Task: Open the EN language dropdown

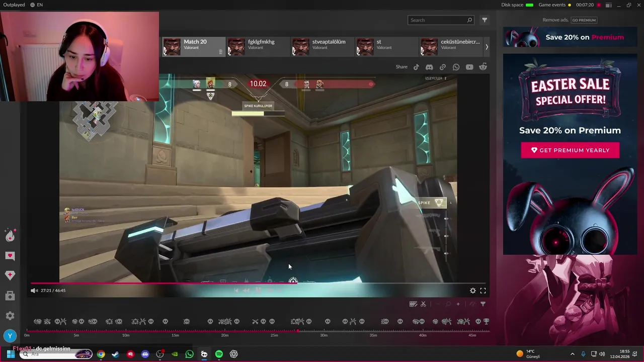Action: click(36, 5)
